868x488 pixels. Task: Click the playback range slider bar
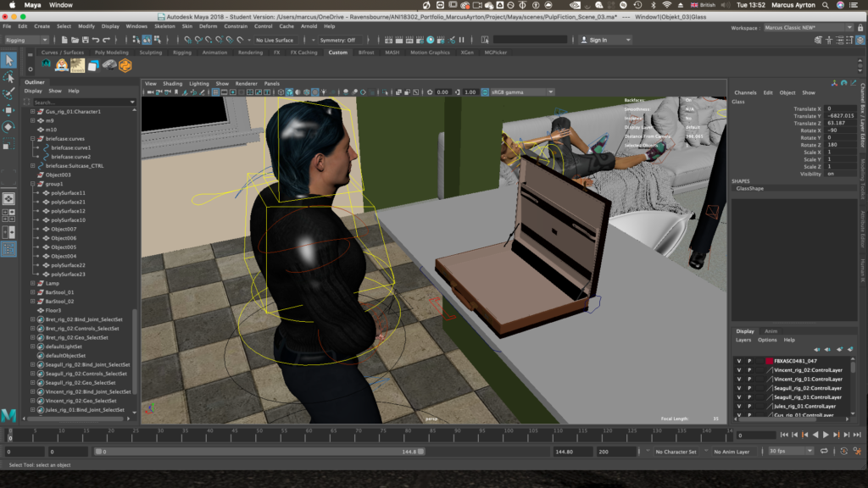(259, 452)
